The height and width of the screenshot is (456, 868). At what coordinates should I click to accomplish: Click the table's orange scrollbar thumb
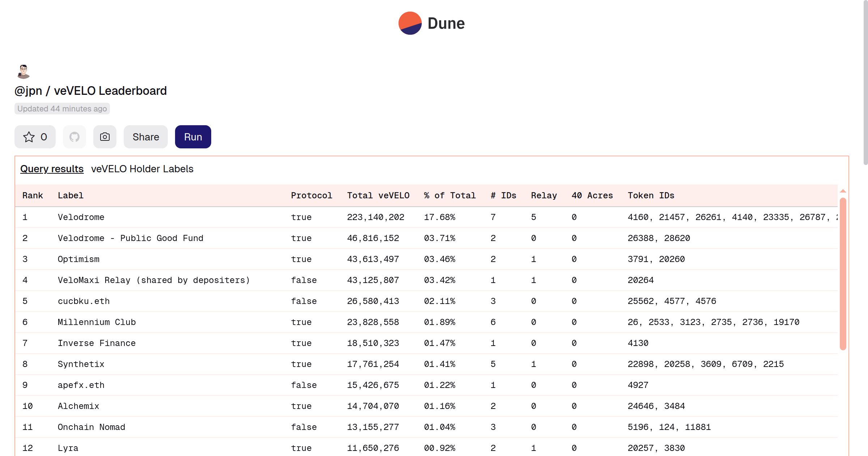tap(843, 274)
